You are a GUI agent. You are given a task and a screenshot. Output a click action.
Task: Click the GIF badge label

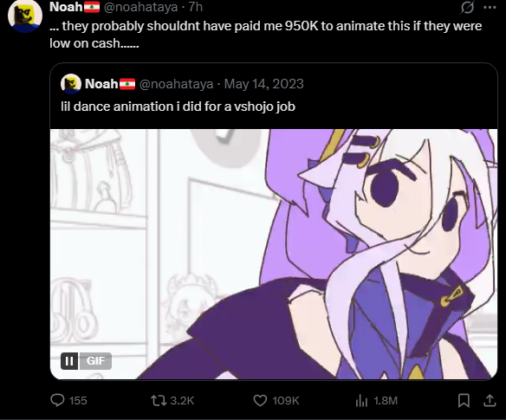coord(95,360)
